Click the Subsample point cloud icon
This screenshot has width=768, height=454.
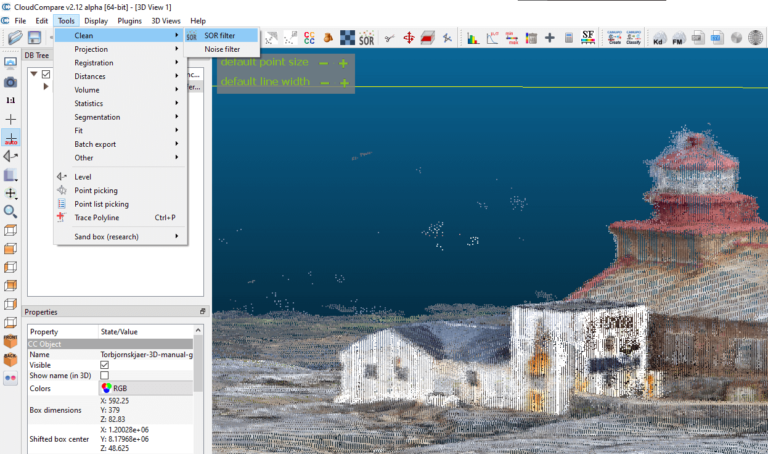271,38
